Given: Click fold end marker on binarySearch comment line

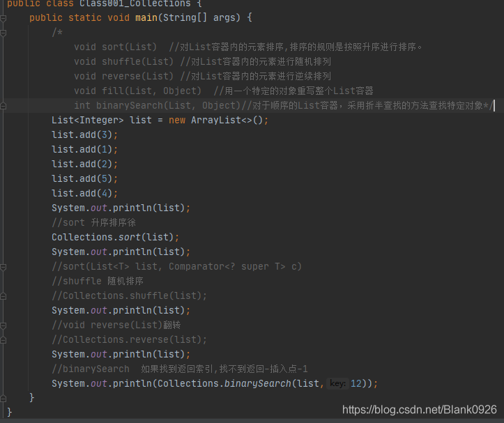Looking at the screenshot, I should (x=3, y=106).
